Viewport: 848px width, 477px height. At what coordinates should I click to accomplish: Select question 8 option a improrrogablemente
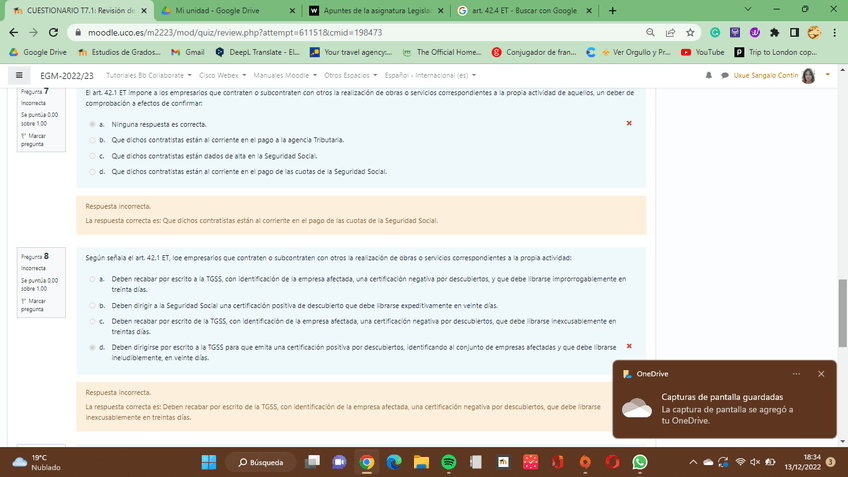click(x=92, y=279)
